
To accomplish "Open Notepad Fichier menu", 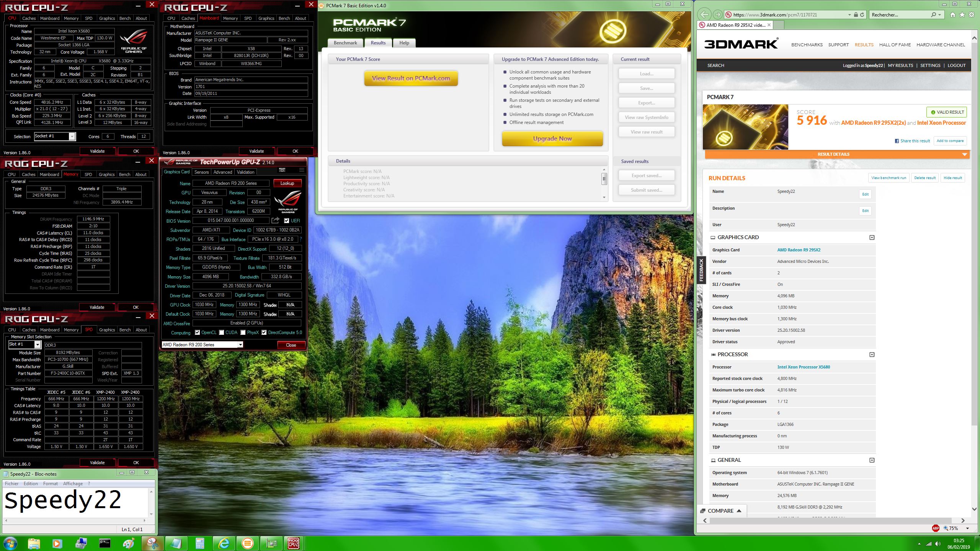I will click(11, 484).
